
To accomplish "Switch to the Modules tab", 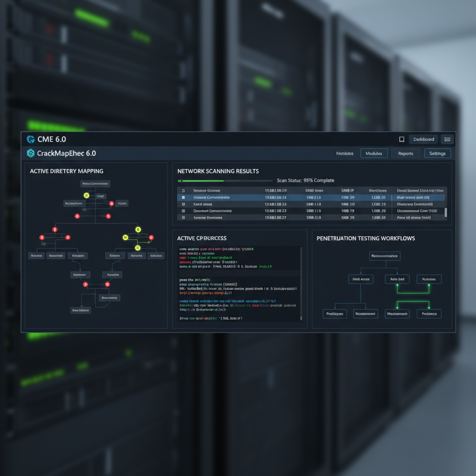I will (374, 153).
